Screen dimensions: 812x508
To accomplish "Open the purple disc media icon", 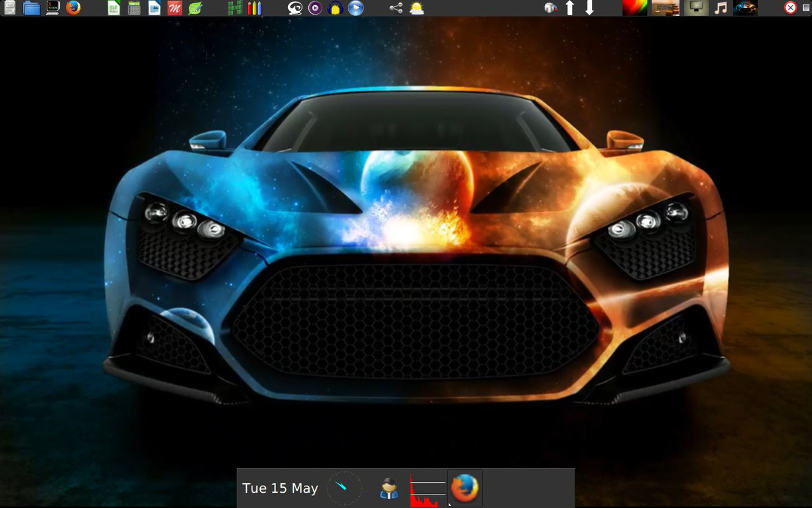I will (315, 8).
